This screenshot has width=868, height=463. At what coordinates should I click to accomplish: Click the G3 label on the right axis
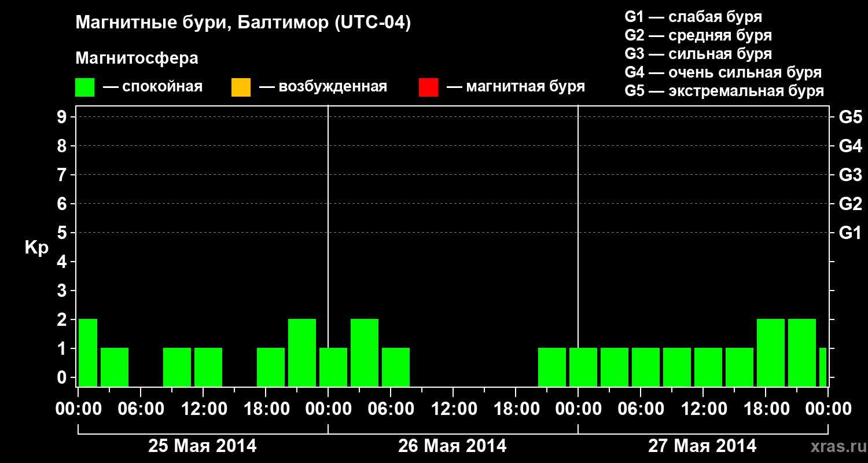pyautogui.click(x=850, y=175)
